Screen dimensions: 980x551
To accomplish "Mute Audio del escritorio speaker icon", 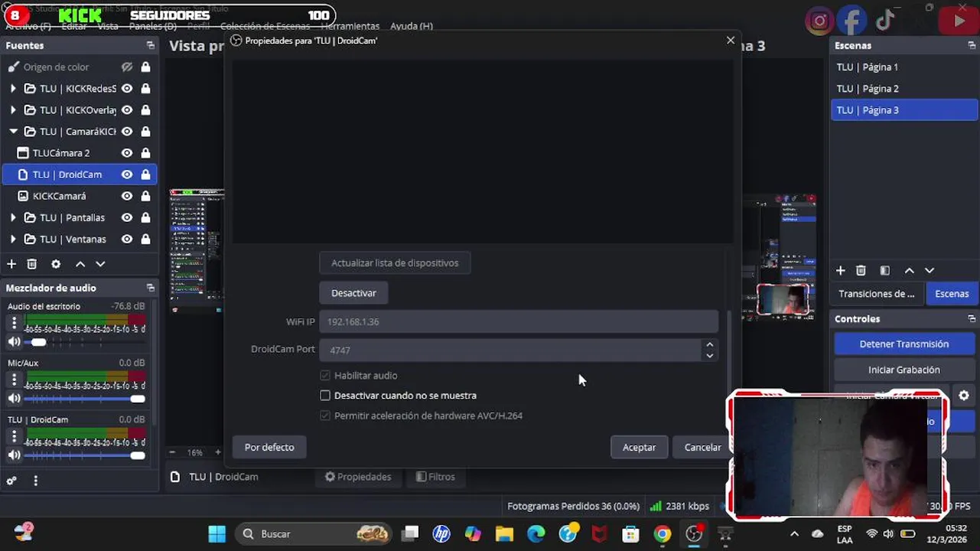I will coord(14,342).
